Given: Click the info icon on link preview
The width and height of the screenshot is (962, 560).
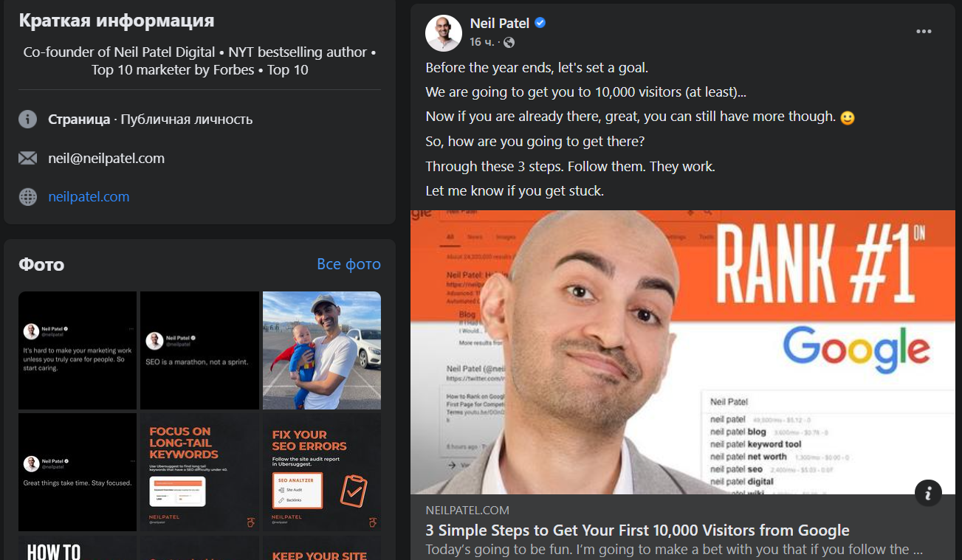Looking at the screenshot, I should tap(928, 492).
